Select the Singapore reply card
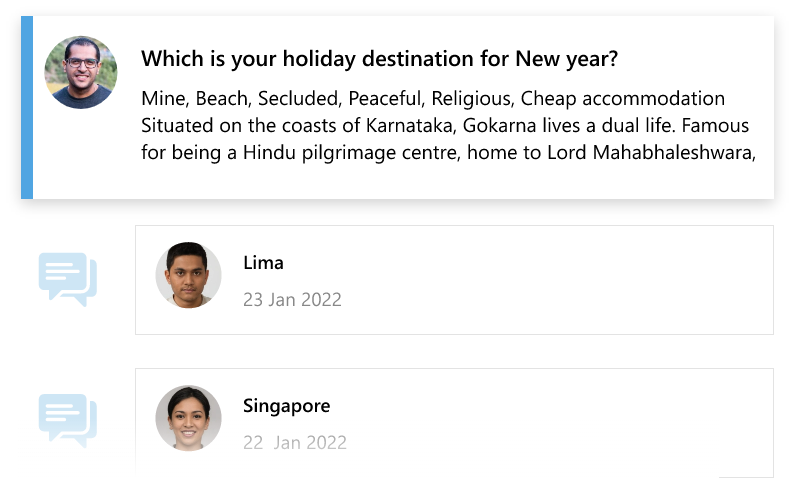795x478 pixels. click(x=454, y=423)
